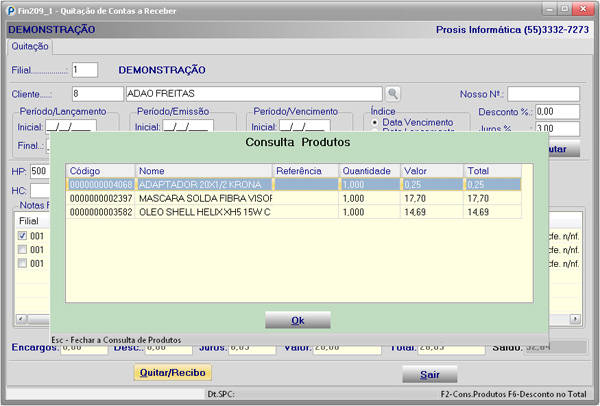This screenshot has width=600, height=406.
Task: Click the Total column header
Action: [x=492, y=171]
